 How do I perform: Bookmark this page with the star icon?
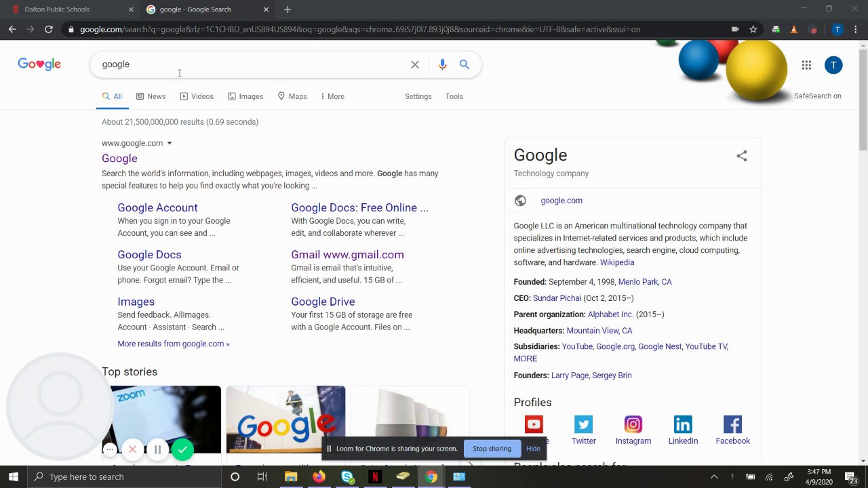(x=753, y=29)
